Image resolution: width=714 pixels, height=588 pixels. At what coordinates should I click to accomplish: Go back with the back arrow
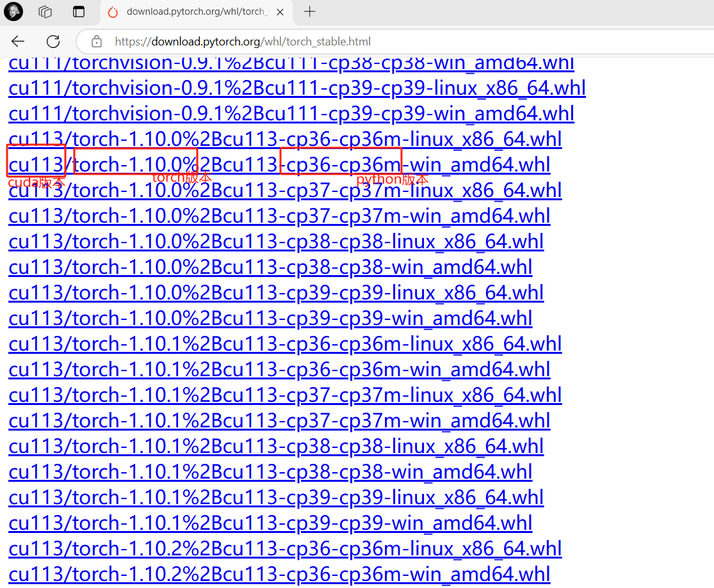18,42
